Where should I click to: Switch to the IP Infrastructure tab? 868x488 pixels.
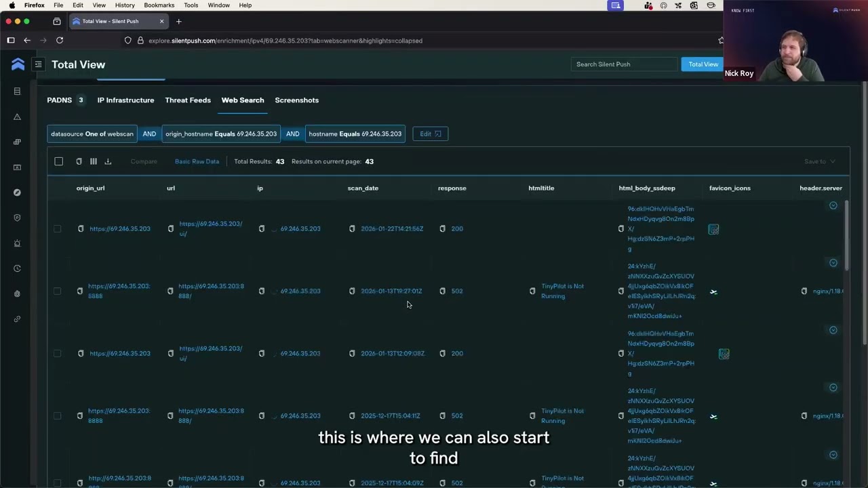125,100
